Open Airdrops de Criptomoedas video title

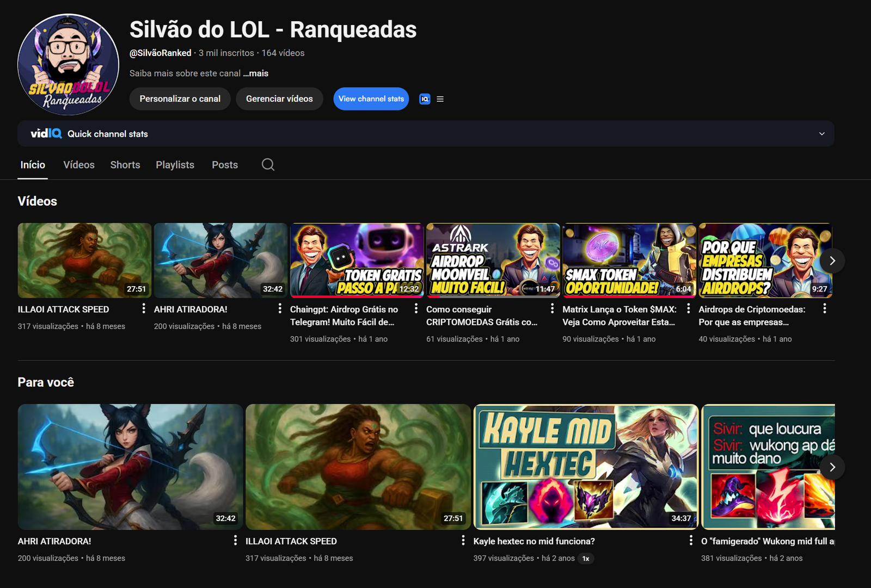(x=752, y=315)
